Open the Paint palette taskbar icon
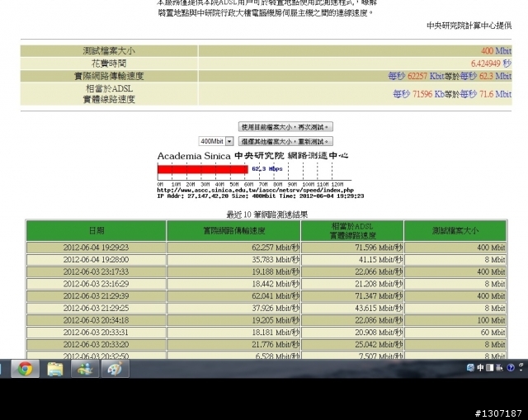 point(115,369)
